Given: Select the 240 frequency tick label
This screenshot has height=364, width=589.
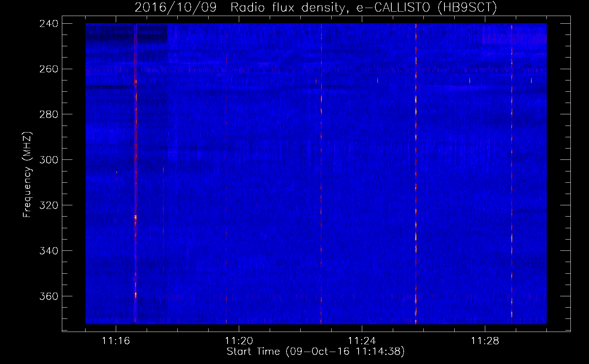Looking at the screenshot, I should point(49,24).
